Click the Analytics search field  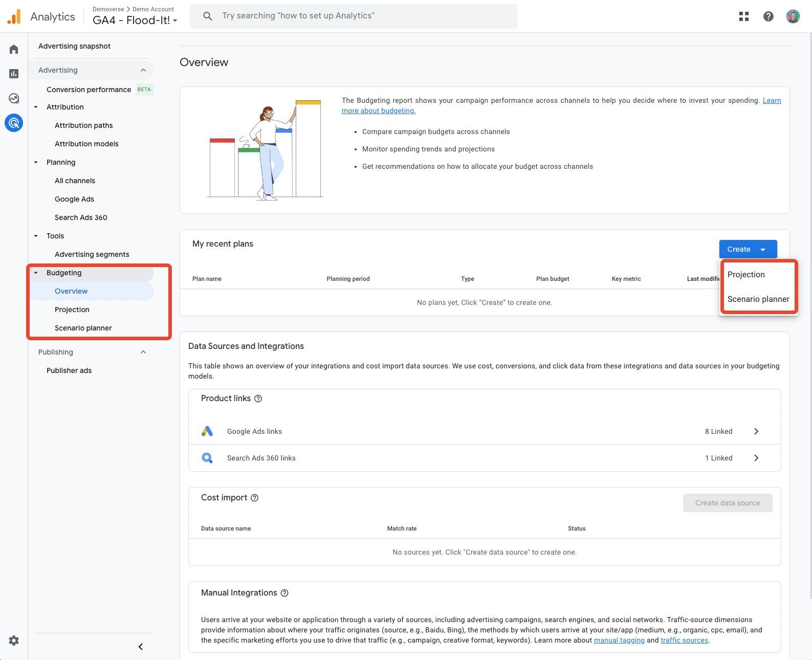pos(354,16)
